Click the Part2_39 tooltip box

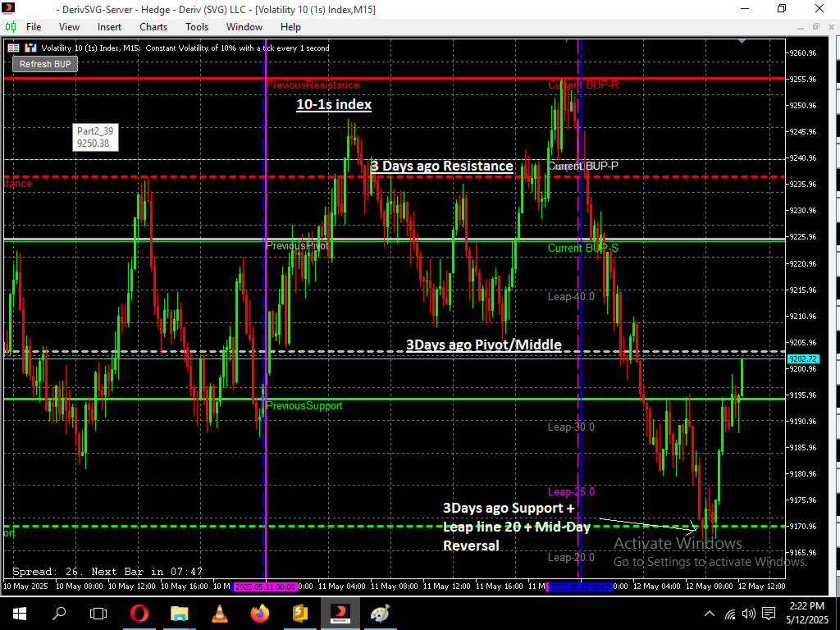click(x=95, y=137)
